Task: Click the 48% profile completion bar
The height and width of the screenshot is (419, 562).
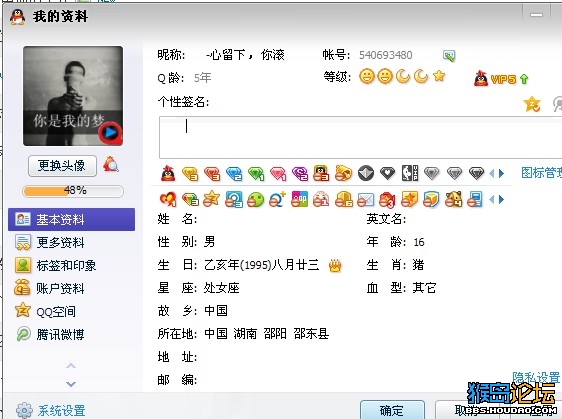Action: [x=73, y=191]
